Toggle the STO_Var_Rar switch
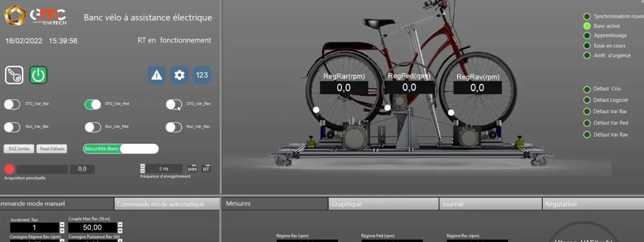 [x=12, y=104]
